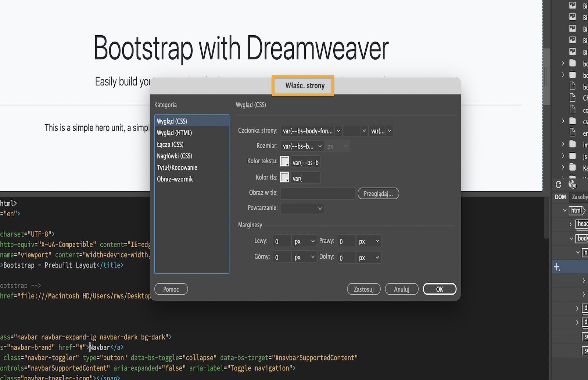This screenshot has width=588, height=380.
Task: Click the 'Bootstrap with Dreamweaver' heading in Live view
Action: 241,48
